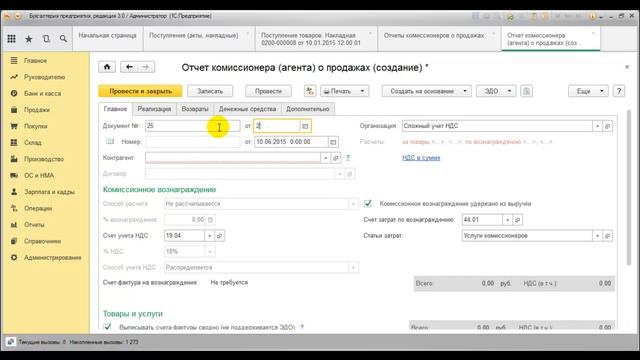Screen dimensions: 640x360
Task: Click Провести button
Action: 268,91
